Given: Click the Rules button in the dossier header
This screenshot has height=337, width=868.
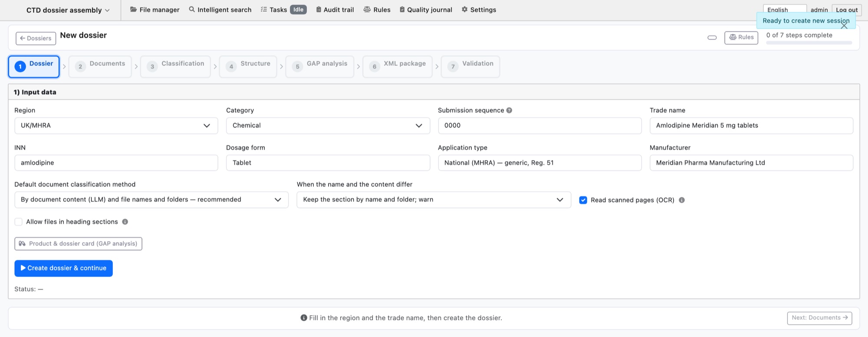Looking at the screenshot, I should (x=741, y=37).
